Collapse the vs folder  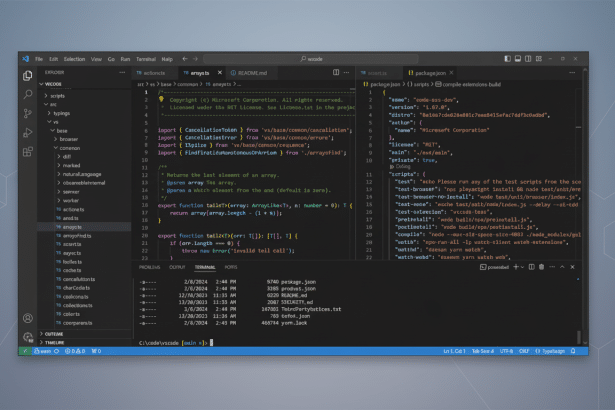(49, 122)
